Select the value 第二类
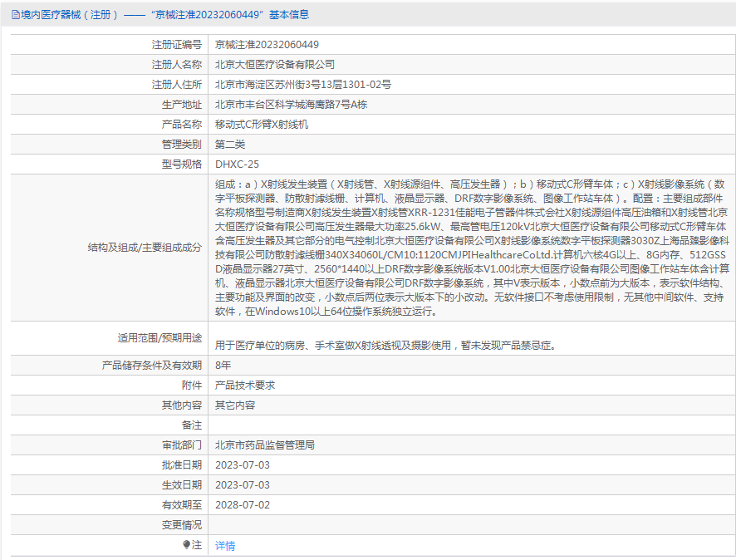This screenshot has width=736, height=560. pyautogui.click(x=230, y=145)
